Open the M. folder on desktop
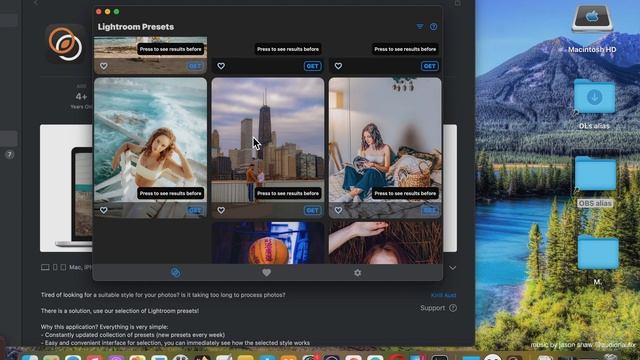Screen dimensions: 640x360 598,252
